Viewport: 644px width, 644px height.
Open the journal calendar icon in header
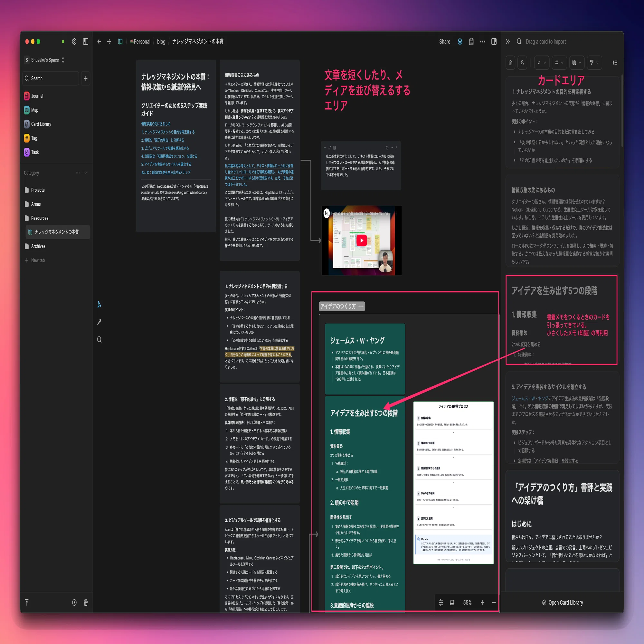point(471,42)
